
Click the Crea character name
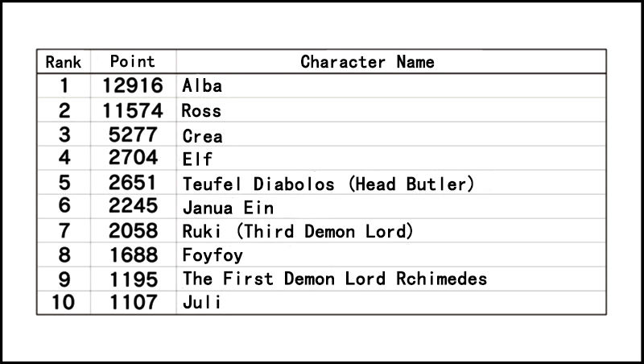202,135
